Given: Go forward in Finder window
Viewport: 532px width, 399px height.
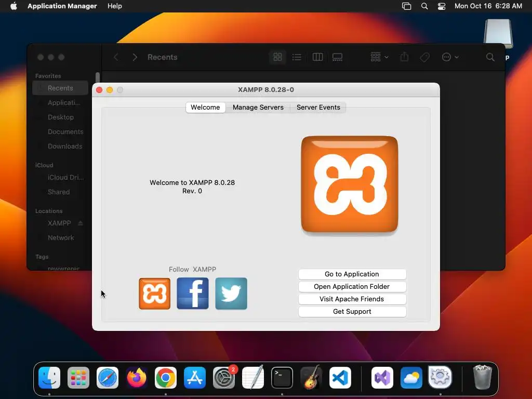Looking at the screenshot, I should 135,57.
